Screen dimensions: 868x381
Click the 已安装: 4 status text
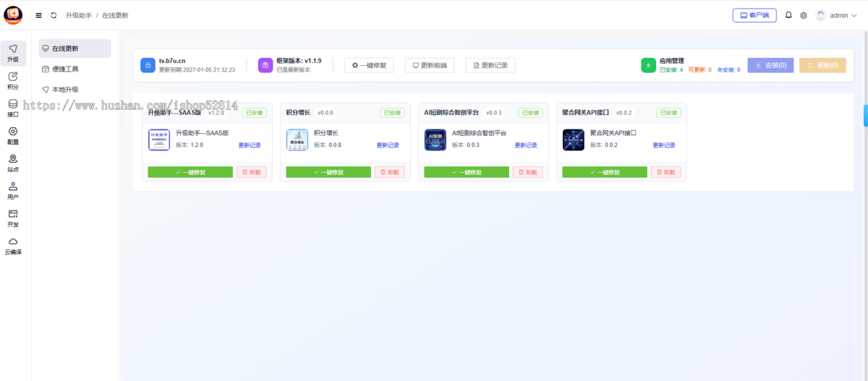(x=671, y=70)
